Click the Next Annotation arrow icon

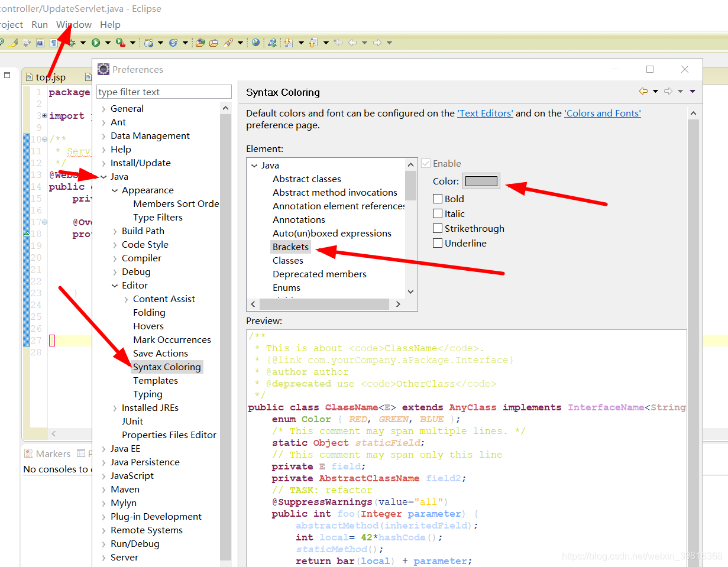288,43
